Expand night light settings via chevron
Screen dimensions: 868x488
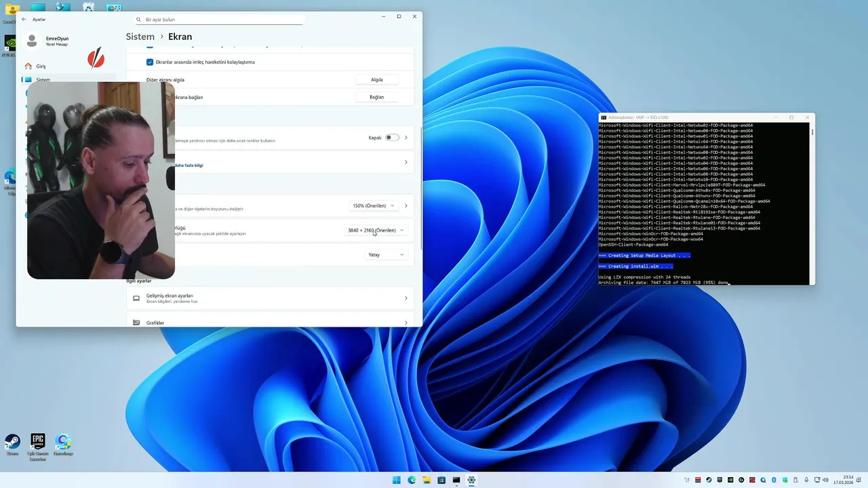(x=406, y=138)
